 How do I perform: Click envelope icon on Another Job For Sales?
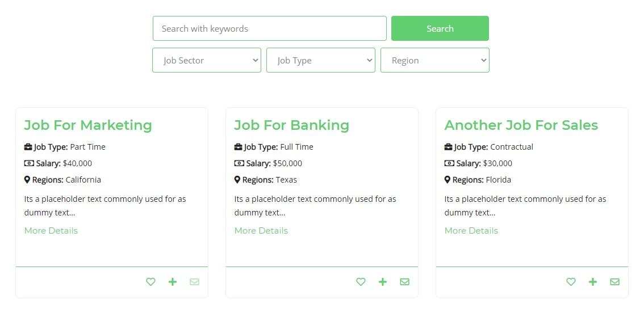coord(614,282)
